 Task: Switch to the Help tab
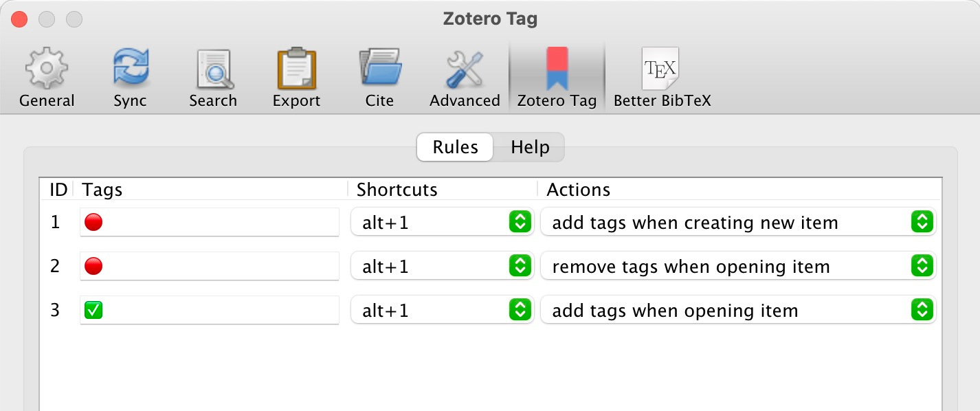click(x=528, y=147)
